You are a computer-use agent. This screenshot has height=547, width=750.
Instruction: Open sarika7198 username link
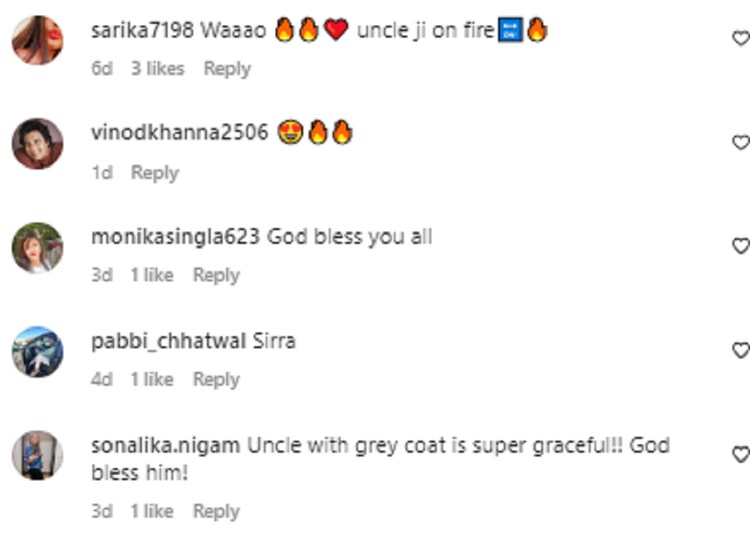pos(142,31)
